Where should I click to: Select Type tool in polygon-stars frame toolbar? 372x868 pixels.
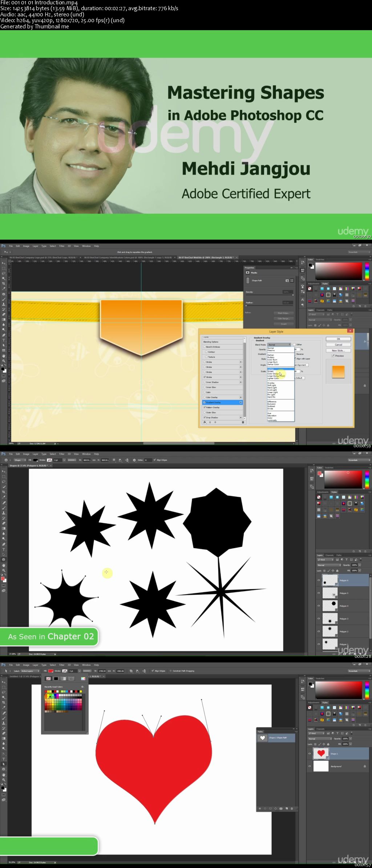pos(4,549)
